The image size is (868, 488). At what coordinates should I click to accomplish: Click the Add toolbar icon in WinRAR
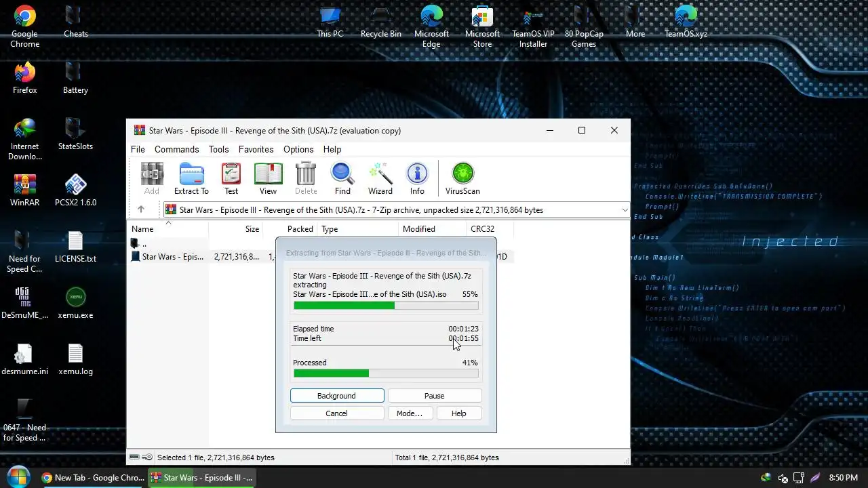(x=152, y=179)
